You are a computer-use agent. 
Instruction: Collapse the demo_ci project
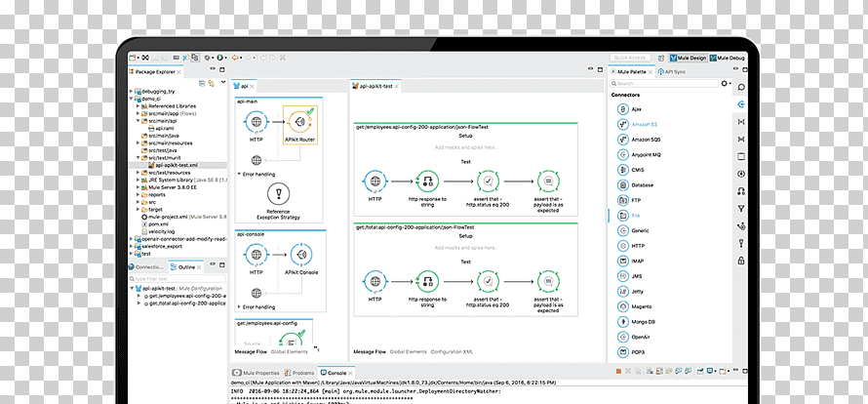click(132, 99)
